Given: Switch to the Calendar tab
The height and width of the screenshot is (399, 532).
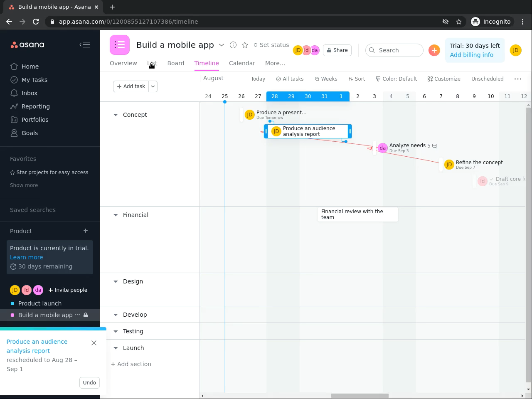Looking at the screenshot, I should 242,63.
